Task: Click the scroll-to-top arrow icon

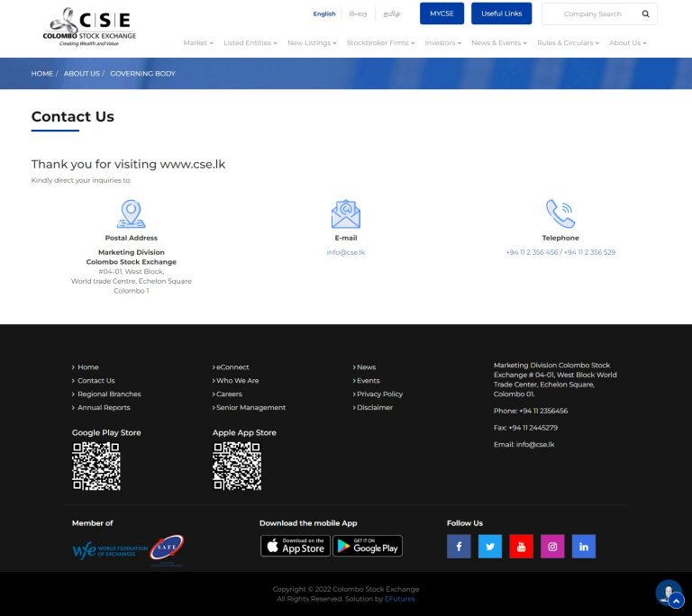Action: pos(676,601)
